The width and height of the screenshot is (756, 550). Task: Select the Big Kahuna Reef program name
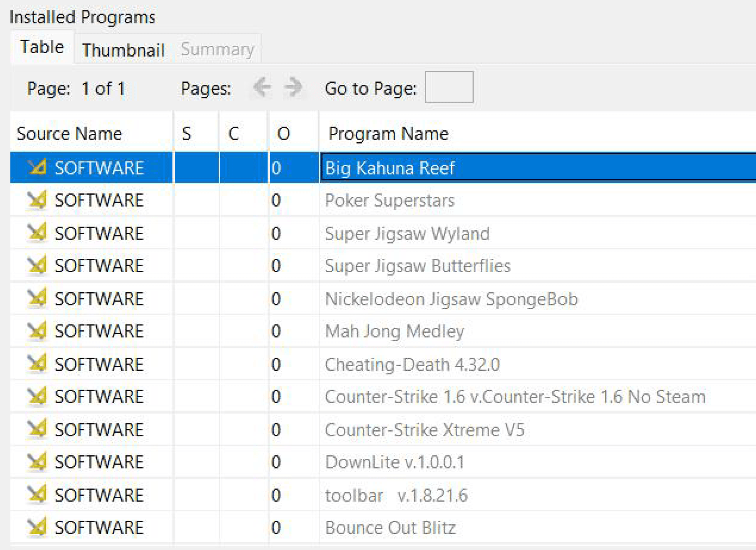click(x=390, y=168)
